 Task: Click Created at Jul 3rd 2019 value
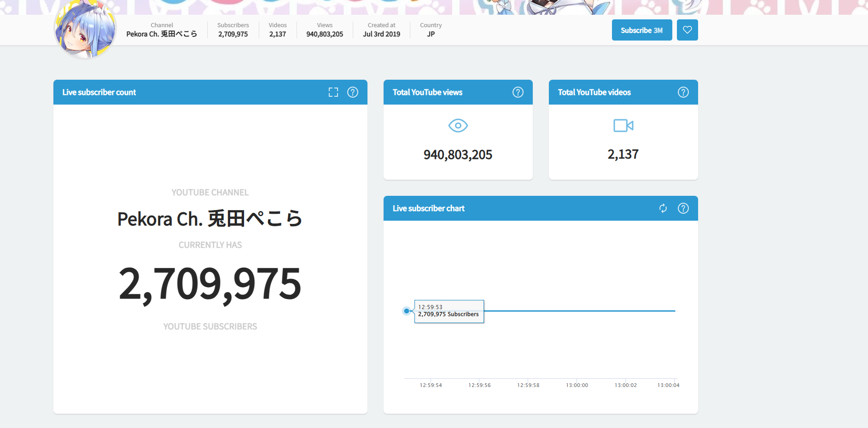point(381,34)
